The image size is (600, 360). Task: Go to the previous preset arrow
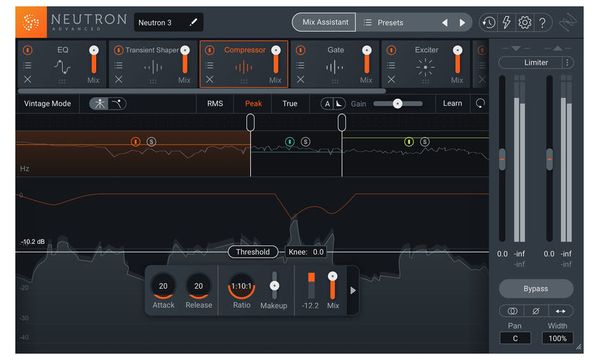445,23
